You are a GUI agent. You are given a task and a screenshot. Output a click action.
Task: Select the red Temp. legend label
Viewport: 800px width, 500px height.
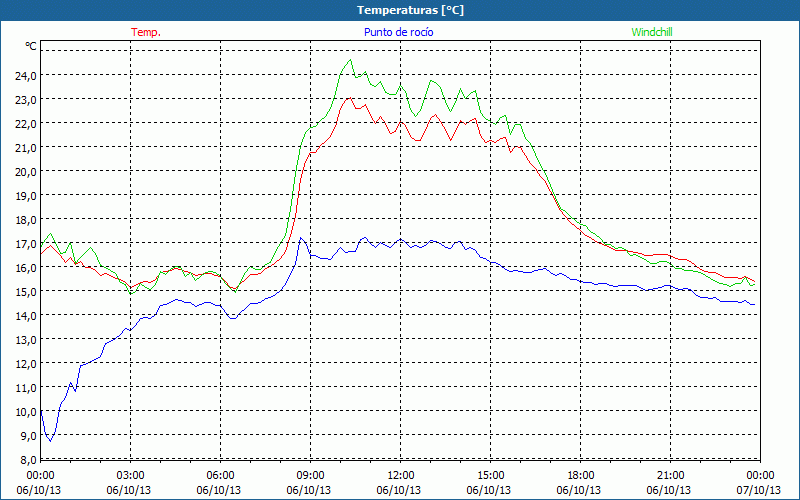point(146,32)
